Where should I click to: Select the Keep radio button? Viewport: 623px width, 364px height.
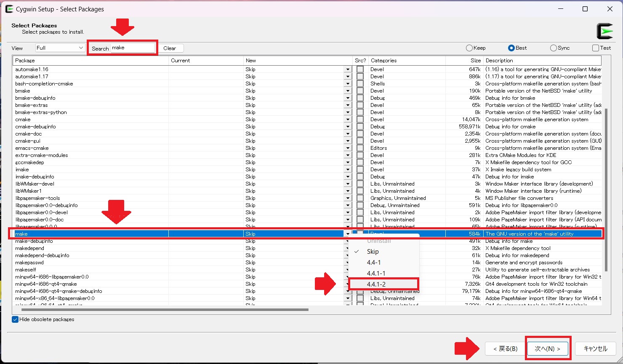coord(469,48)
